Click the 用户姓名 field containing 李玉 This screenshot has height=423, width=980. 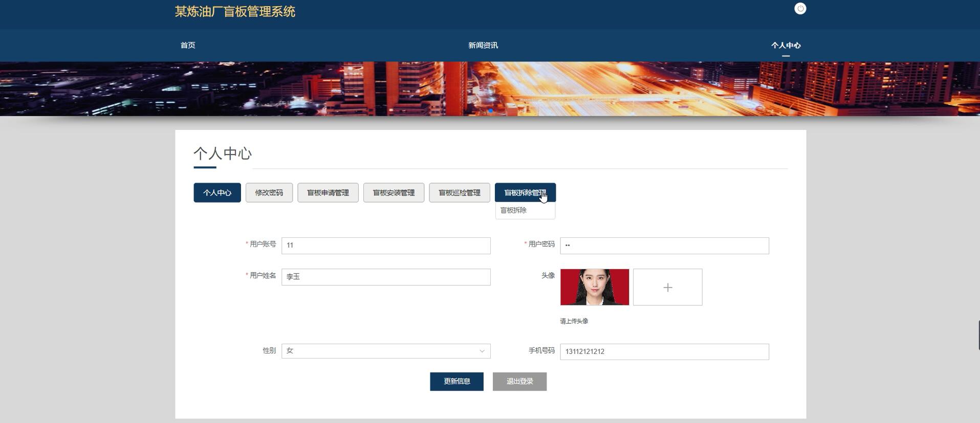386,277
